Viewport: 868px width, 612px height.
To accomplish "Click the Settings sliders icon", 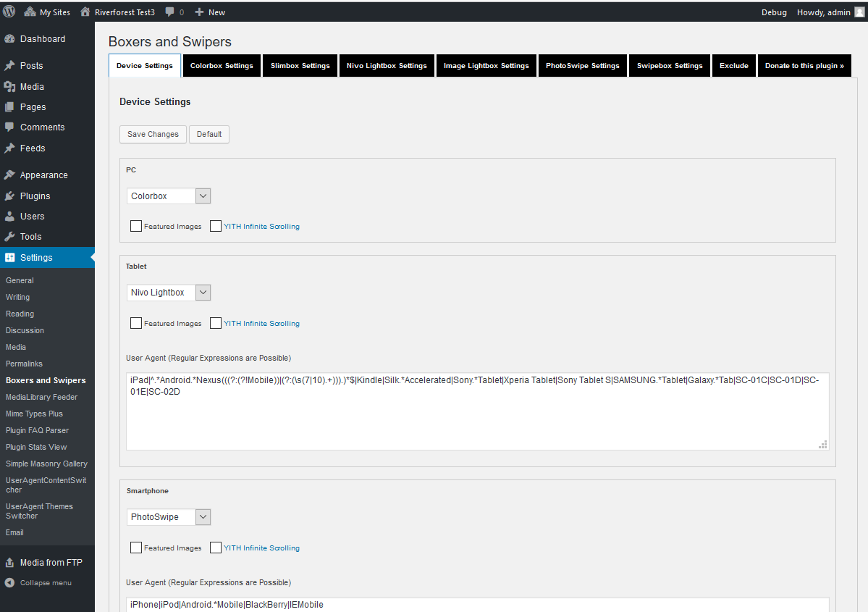I will [x=9, y=258].
